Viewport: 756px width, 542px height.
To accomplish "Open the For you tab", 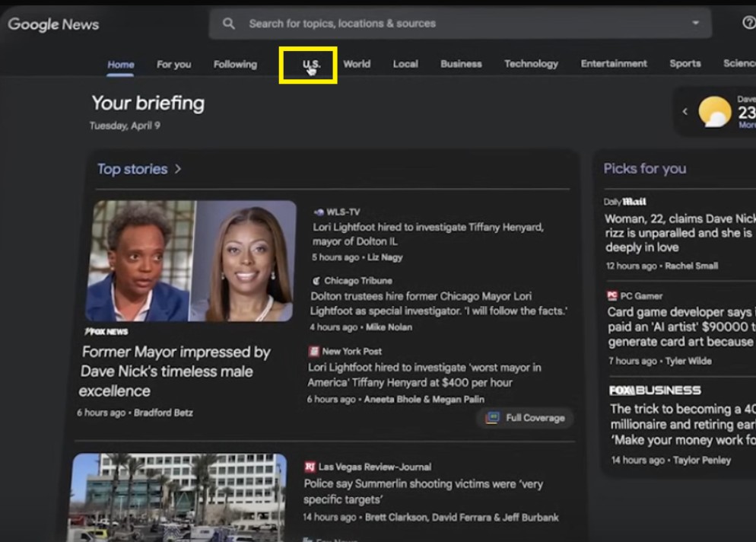I will click(x=173, y=64).
